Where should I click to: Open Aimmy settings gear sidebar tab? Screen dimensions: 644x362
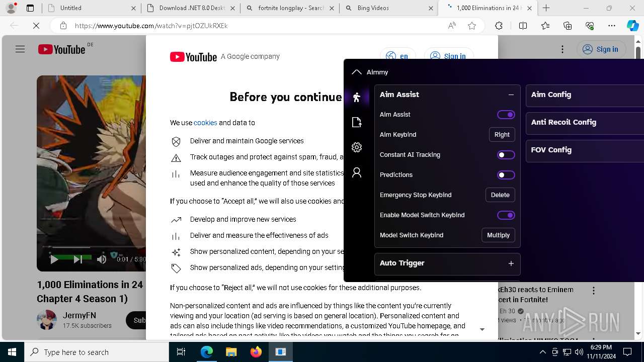click(357, 147)
